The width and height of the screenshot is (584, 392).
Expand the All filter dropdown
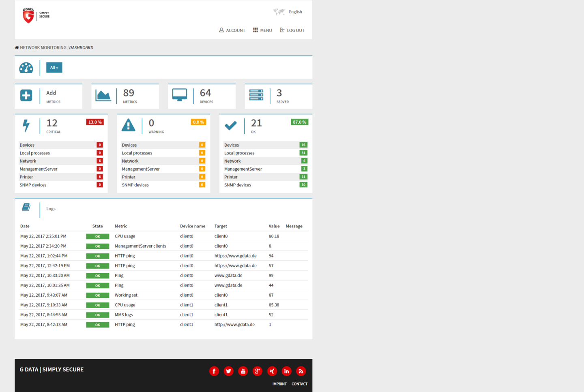[x=54, y=68]
